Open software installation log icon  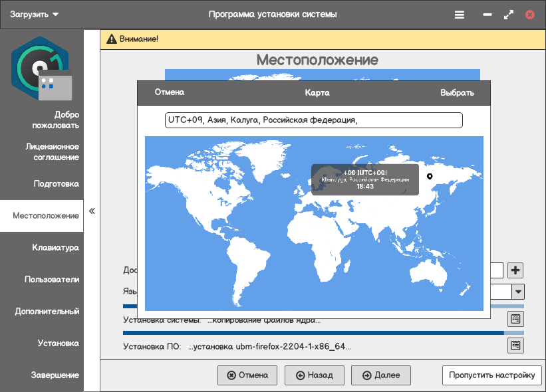[515, 345]
